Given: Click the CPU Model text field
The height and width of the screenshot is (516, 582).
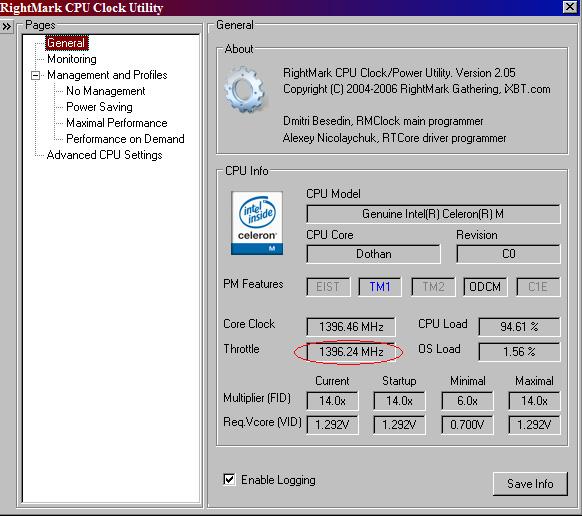Looking at the screenshot, I should coord(433,214).
